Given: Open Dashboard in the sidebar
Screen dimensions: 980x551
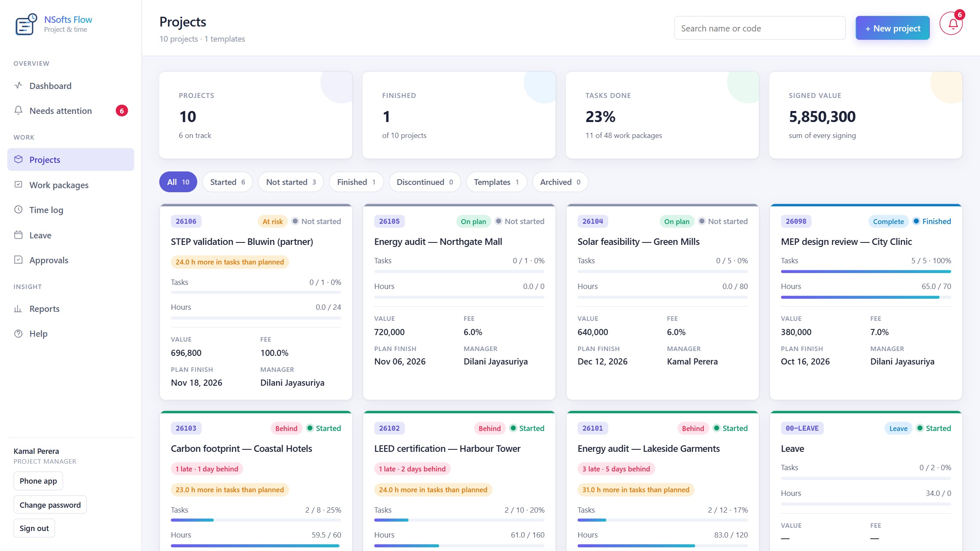Looking at the screenshot, I should [71, 86].
